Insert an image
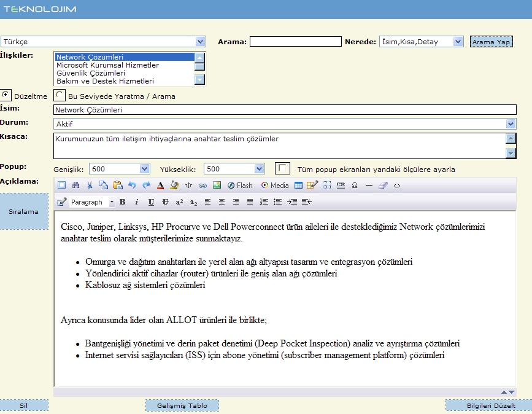This screenshot has width=532, height=414. point(217,185)
